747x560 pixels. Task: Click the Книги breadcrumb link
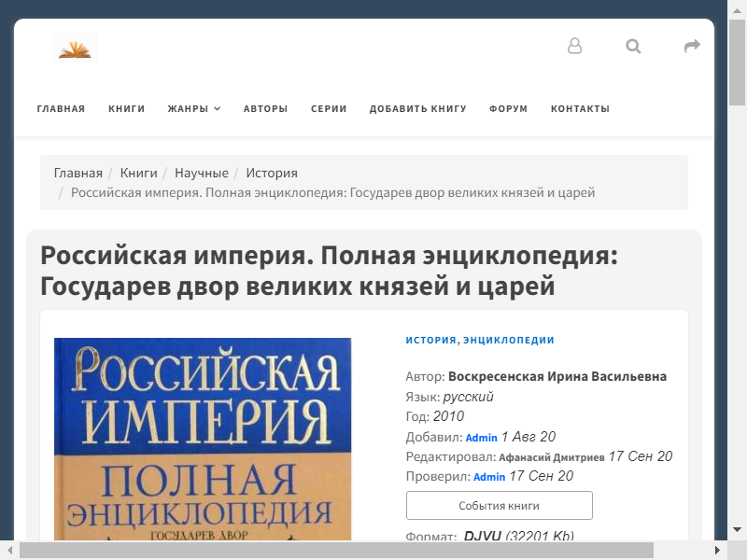(138, 173)
